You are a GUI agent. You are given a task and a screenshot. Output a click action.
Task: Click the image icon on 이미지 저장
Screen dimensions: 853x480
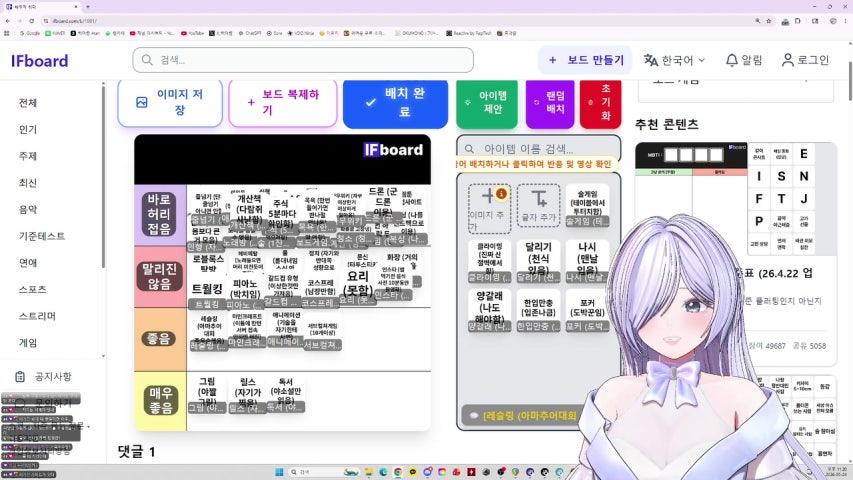[x=141, y=102]
